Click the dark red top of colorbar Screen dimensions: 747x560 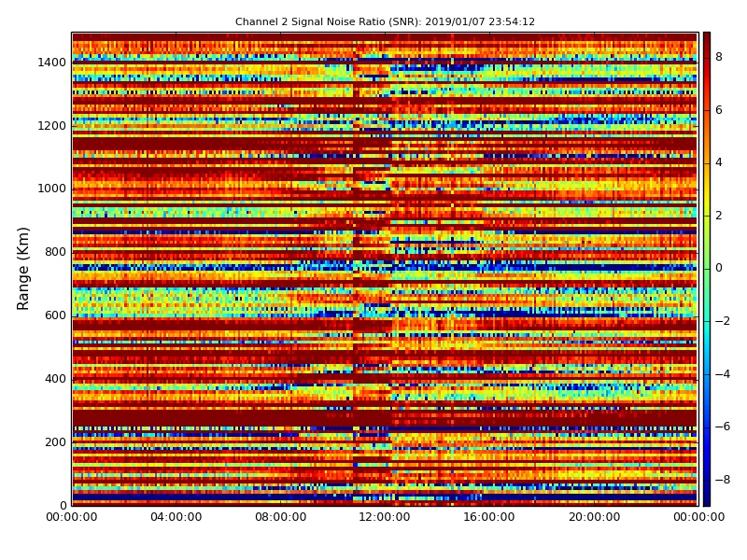(x=707, y=38)
